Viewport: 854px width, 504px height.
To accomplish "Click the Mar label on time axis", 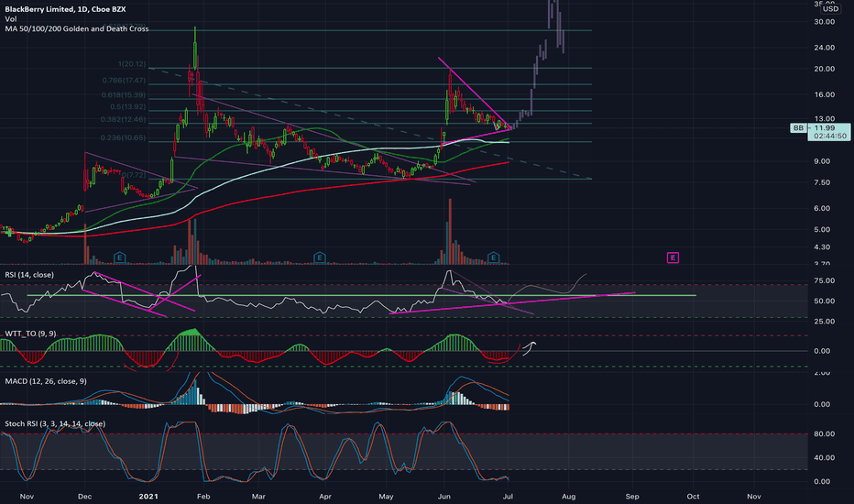I will tap(258, 497).
